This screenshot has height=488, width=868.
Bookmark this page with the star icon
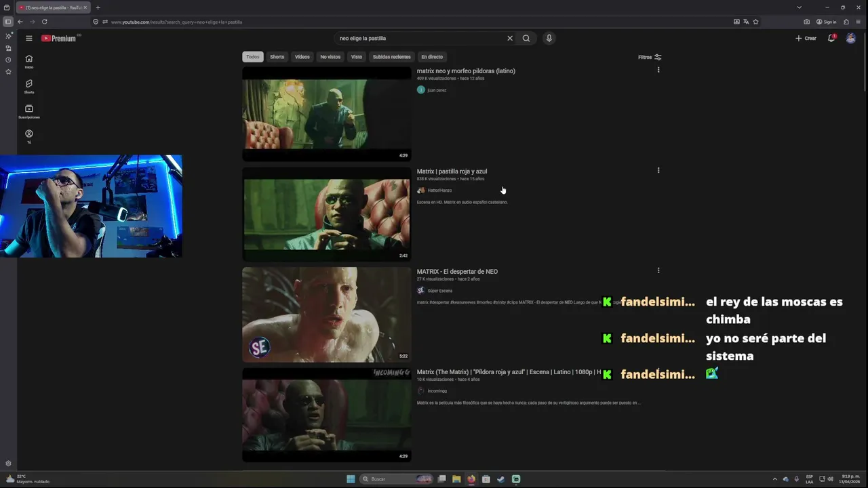tap(755, 22)
